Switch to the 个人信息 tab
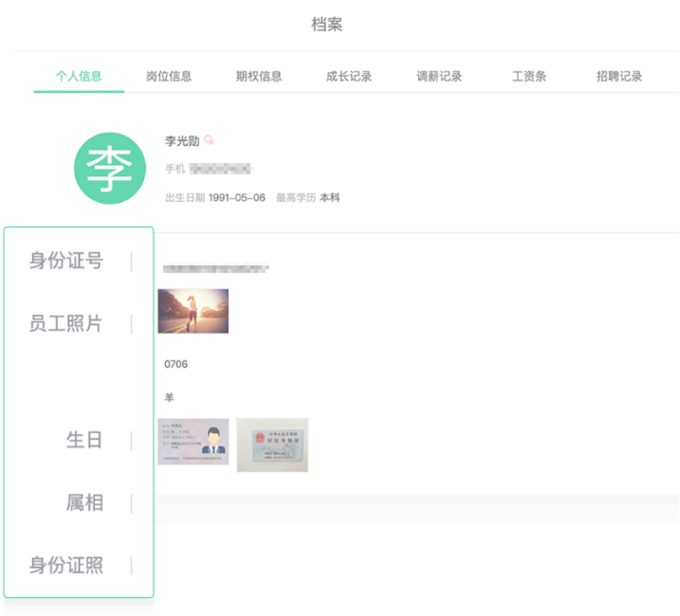The height and width of the screenshot is (616, 680). [79, 77]
